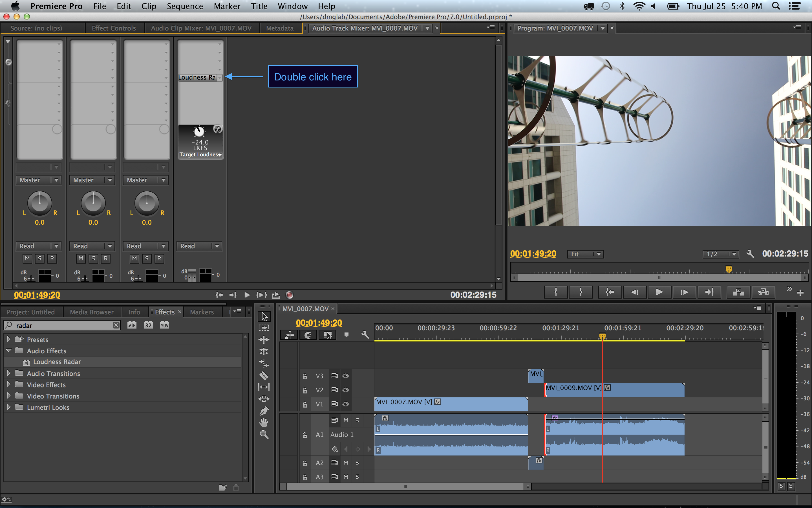Toggle Linked Selection in the timeline
The image size is (812, 508).
click(327, 335)
